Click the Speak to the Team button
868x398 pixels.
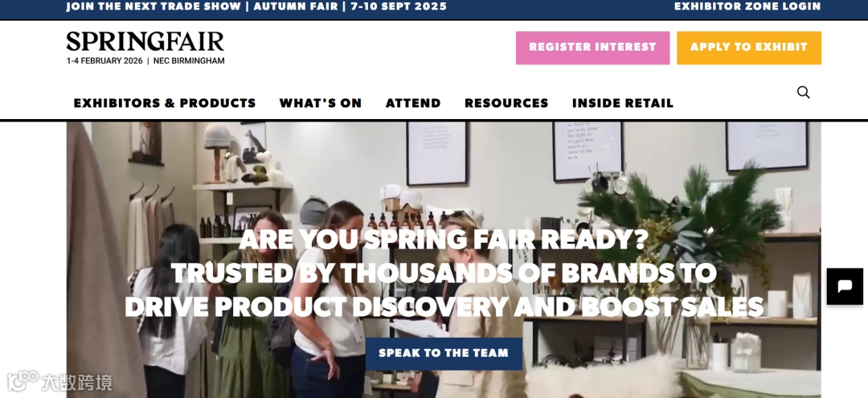(x=444, y=354)
